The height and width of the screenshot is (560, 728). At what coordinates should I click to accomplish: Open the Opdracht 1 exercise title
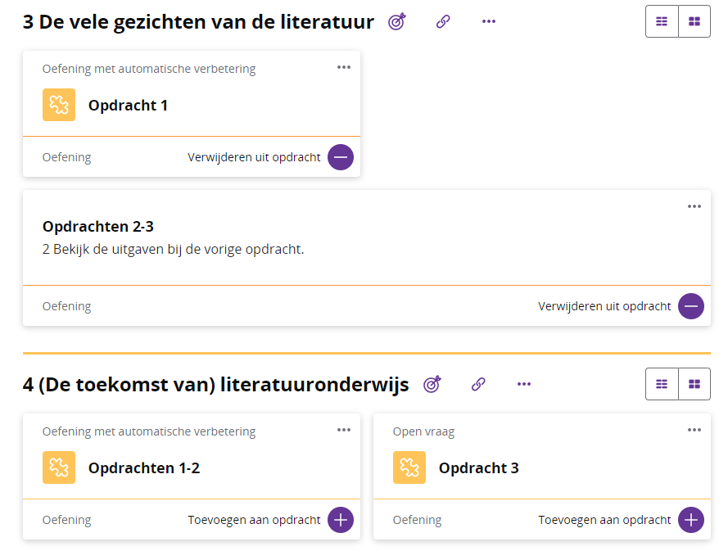coord(128,106)
